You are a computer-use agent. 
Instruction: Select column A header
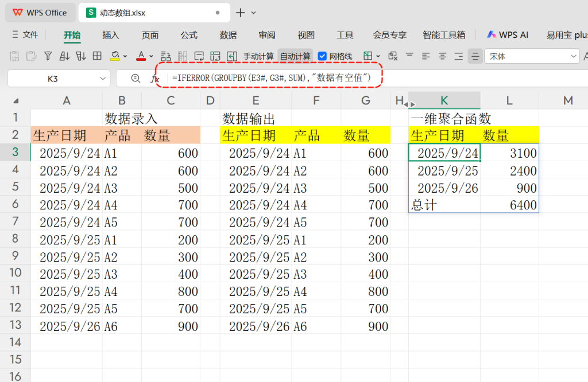pos(67,100)
